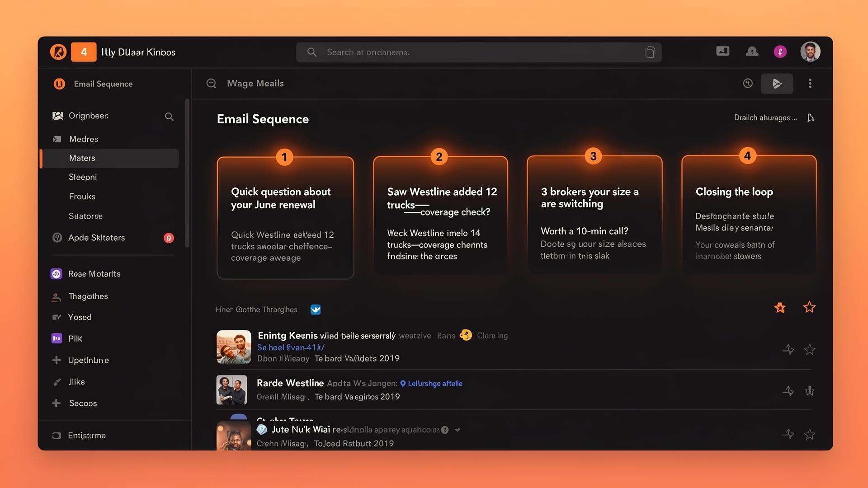Viewport: 868px width, 488px height.
Task: Open the Quick question about your June renewal card
Action: point(285,218)
